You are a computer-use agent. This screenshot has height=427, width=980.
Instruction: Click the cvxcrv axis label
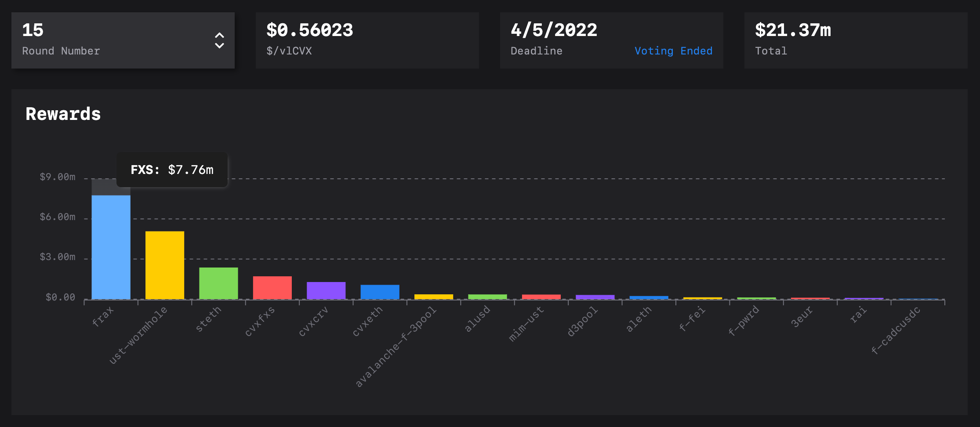click(x=313, y=322)
